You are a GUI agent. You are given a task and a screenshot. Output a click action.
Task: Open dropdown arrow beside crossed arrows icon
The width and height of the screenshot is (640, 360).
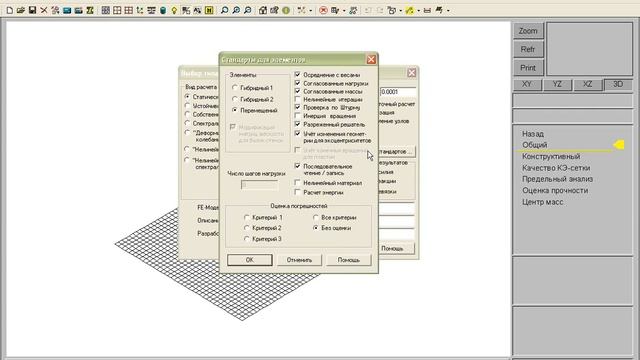click(311, 11)
